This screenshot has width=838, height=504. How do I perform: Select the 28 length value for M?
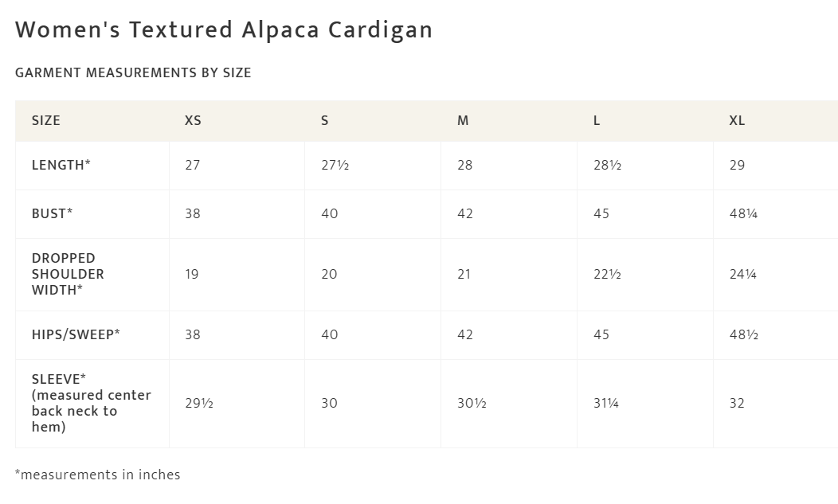click(465, 165)
